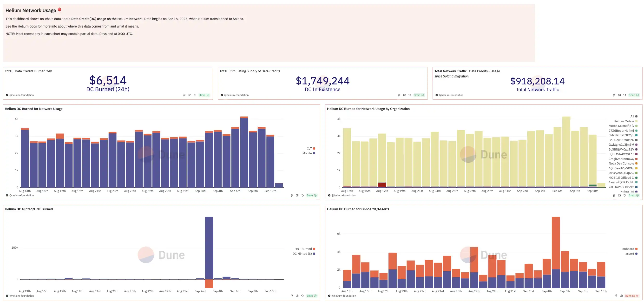Click the camera icon in the Onboards/Asserts chart

pyautogui.click(x=621, y=296)
